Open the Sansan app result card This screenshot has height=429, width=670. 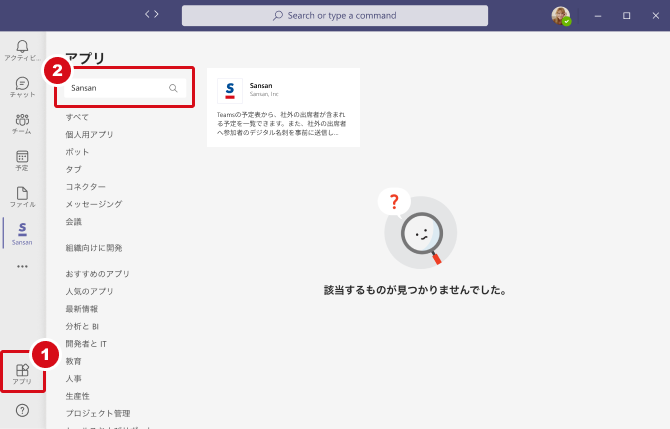(283, 107)
